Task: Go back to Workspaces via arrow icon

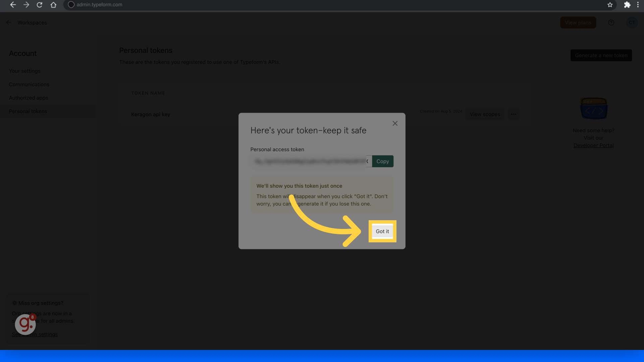Action: [9, 22]
